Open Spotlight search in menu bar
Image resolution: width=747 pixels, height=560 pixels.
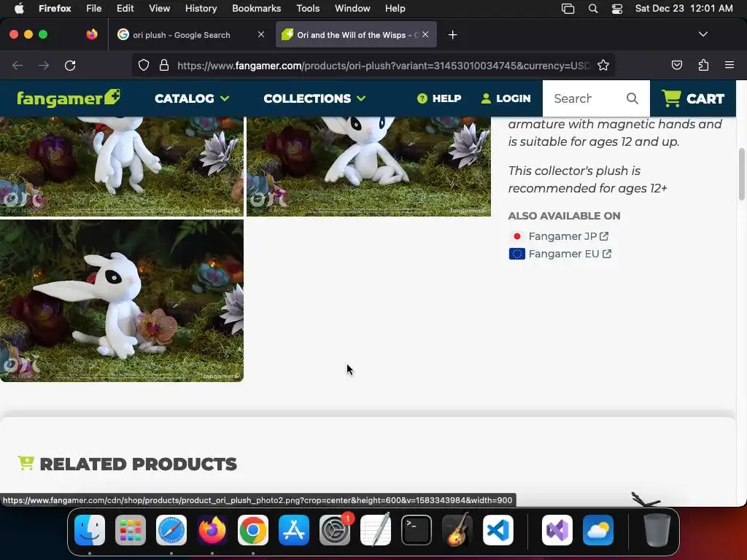[x=592, y=9]
